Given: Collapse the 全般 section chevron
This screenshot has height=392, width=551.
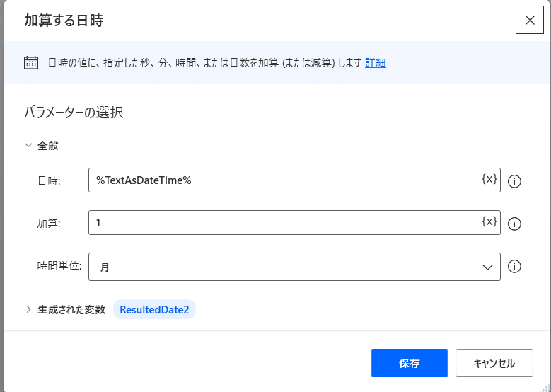Looking at the screenshot, I should coord(28,145).
